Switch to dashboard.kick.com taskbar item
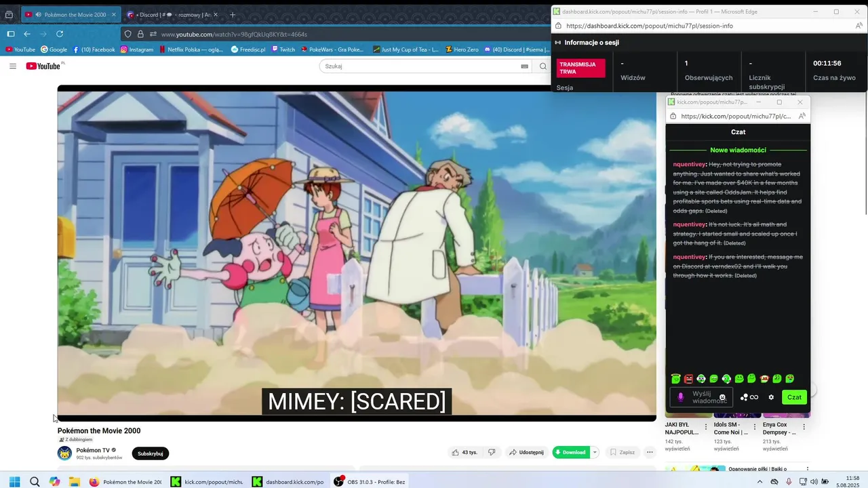This screenshot has height=488, width=868. pyautogui.click(x=289, y=482)
